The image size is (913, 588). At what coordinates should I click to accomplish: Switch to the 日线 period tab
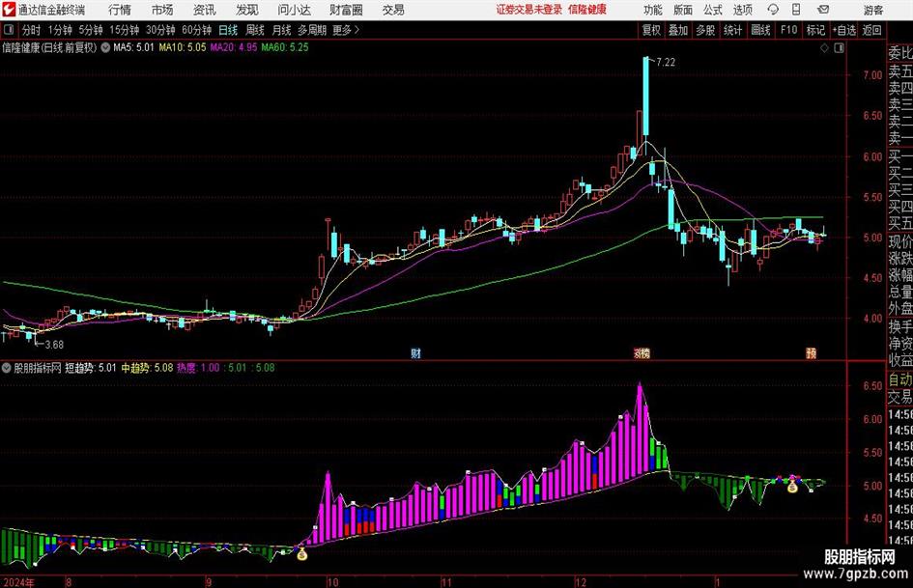(x=228, y=30)
